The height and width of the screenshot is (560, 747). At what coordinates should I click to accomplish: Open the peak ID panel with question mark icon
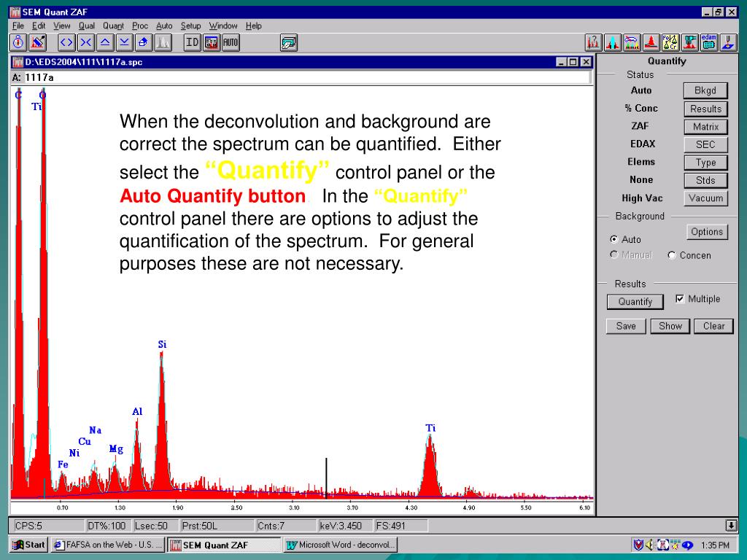pos(593,42)
